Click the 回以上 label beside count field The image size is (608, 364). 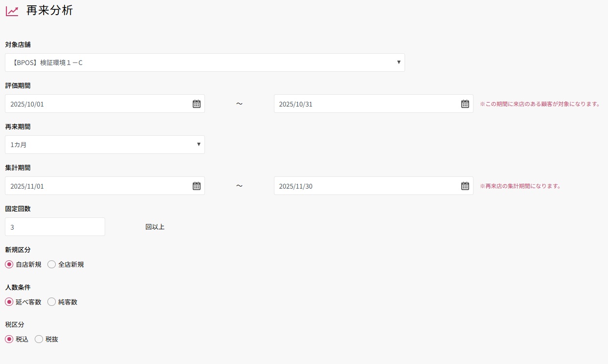[x=155, y=227]
